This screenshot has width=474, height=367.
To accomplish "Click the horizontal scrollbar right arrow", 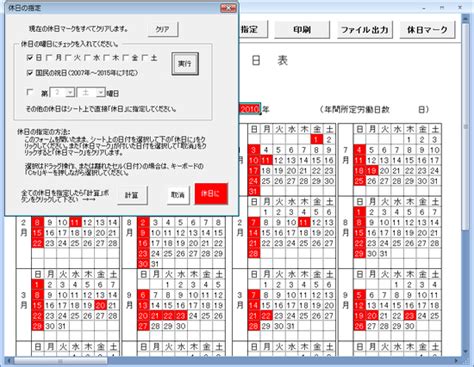I will (457, 361).
